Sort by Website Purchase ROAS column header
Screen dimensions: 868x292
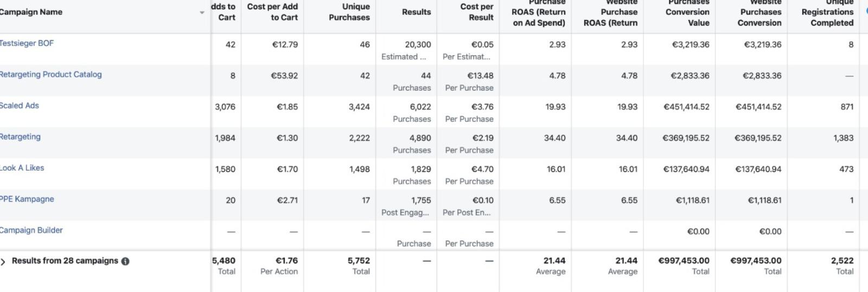pyautogui.click(x=611, y=12)
